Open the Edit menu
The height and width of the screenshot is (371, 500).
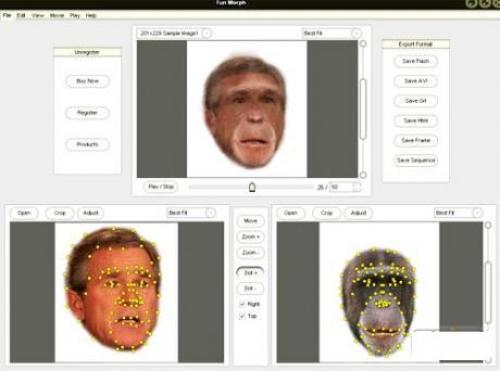pyautogui.click(x=21, y=15)
